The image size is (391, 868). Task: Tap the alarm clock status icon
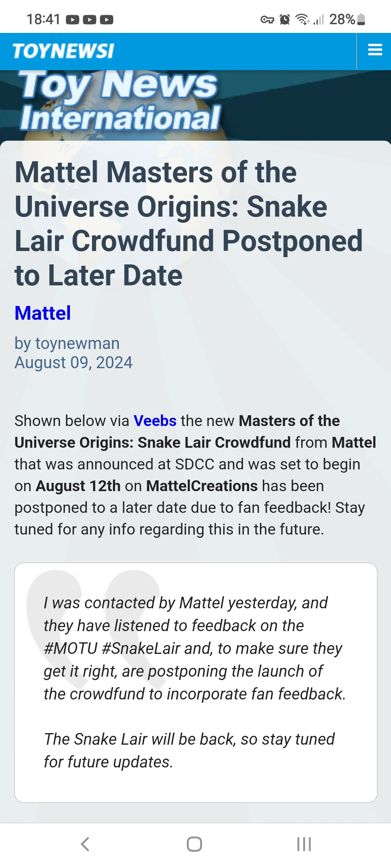(285, 20)
